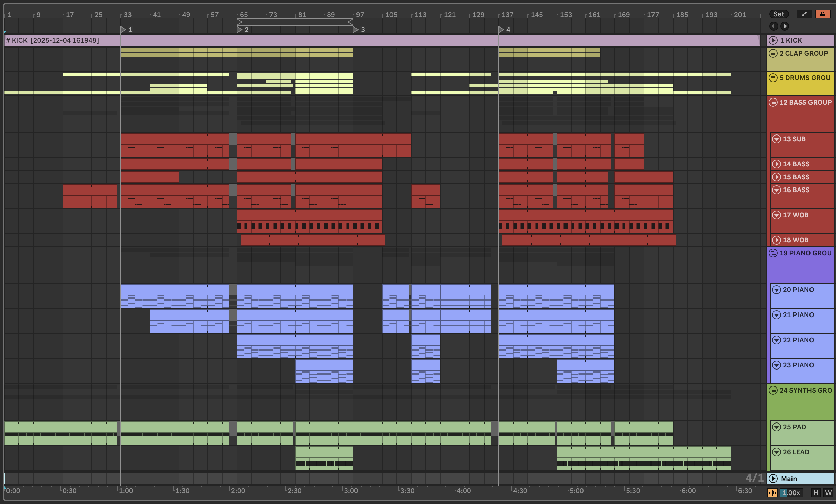Image resolution: width=836 pixels, height=504 pixels.
Task: Collapse the 19 PIANO GROUP fold button
Action: coord(773,253)
